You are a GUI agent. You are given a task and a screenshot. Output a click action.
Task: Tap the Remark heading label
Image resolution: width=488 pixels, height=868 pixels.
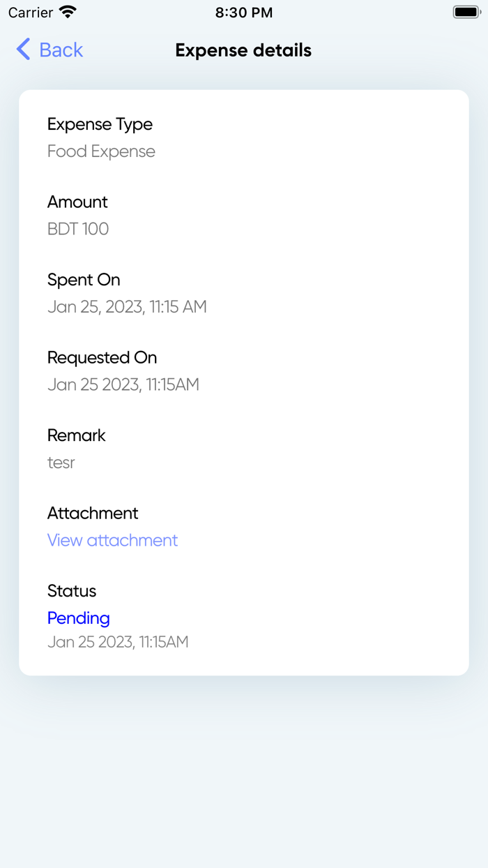point(77,435)
